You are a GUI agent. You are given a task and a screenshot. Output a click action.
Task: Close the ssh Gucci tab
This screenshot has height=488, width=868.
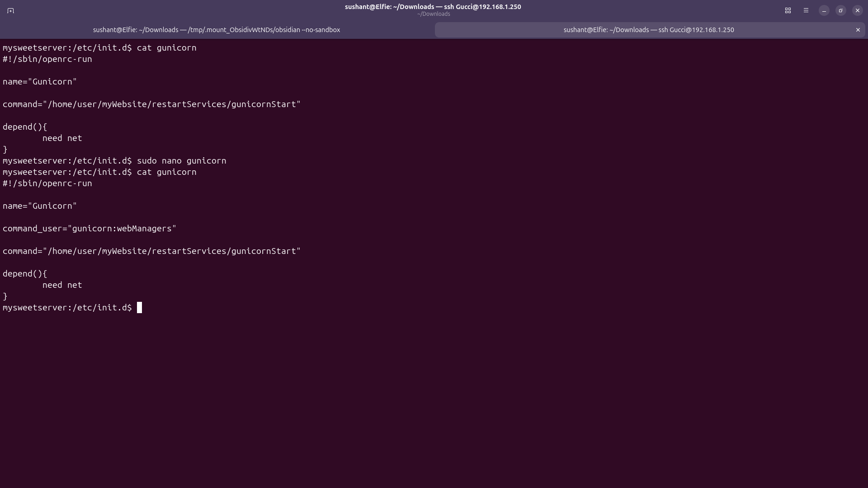858,30
